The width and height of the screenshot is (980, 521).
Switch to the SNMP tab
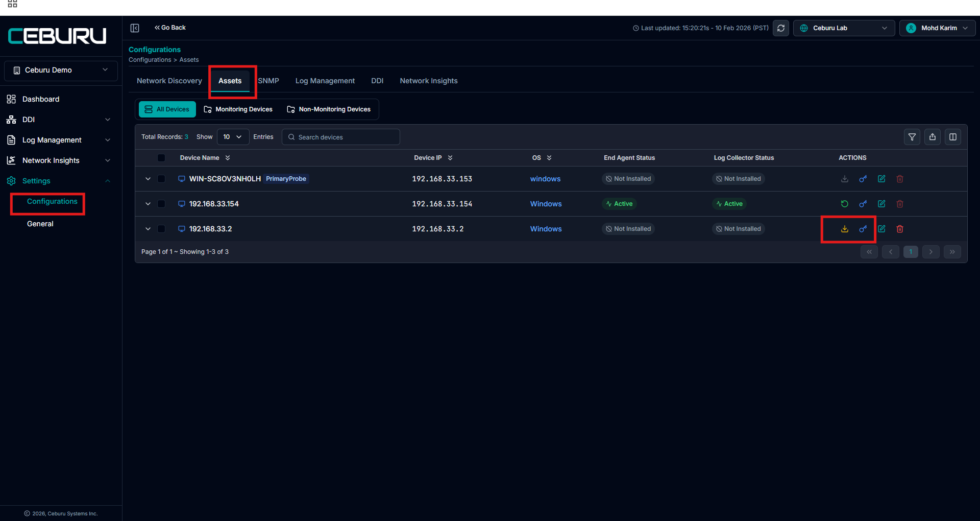pyautogui.click(x=268, y=81)
